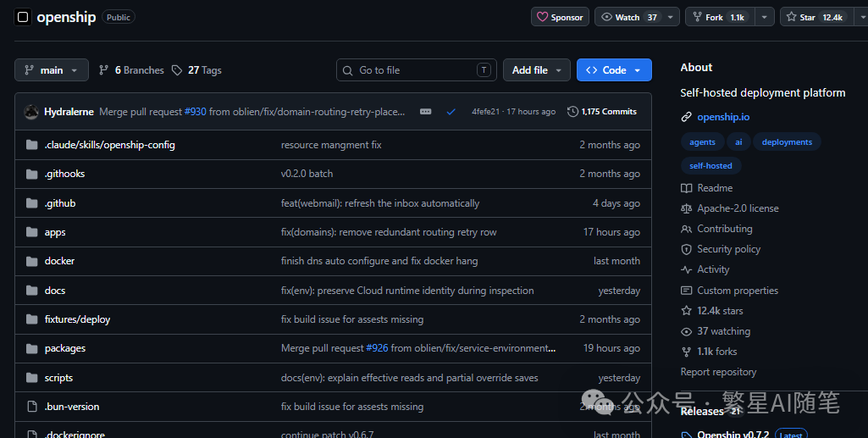Image resolution: width=868 pixels, height=438 pixels.
Task: Open Custom properties link
Action: (x=730, y=291)
